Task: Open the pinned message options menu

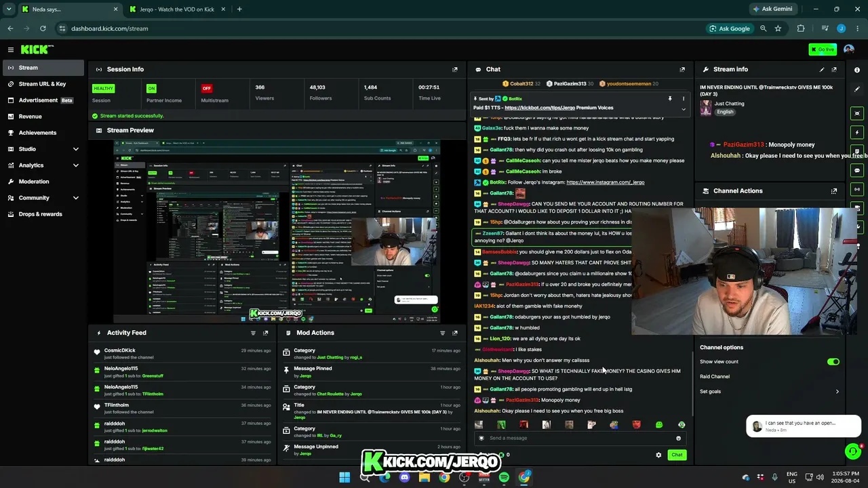Action: 683,99
